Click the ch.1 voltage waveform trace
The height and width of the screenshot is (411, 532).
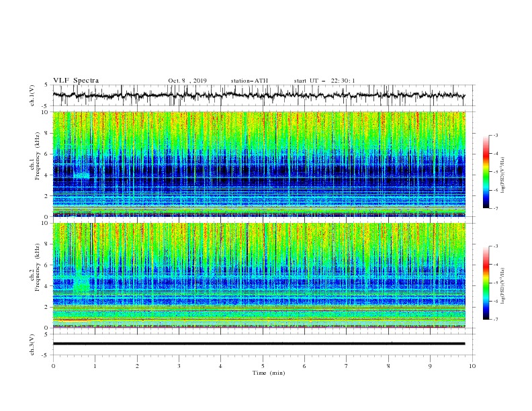click(259, 95)
